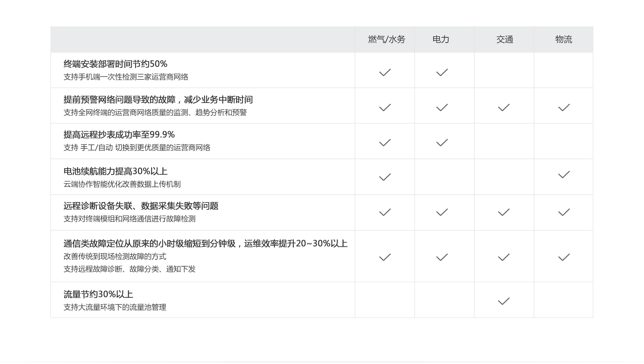
Task: Click the 交通 checkmark in 流量节约30%以上 row
Action: click(503, 301)
